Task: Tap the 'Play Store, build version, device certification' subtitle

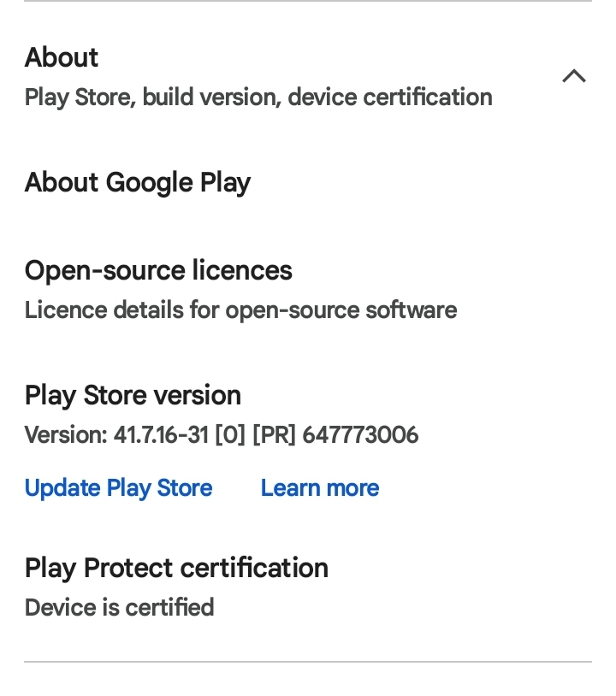Action: [258, 97]
